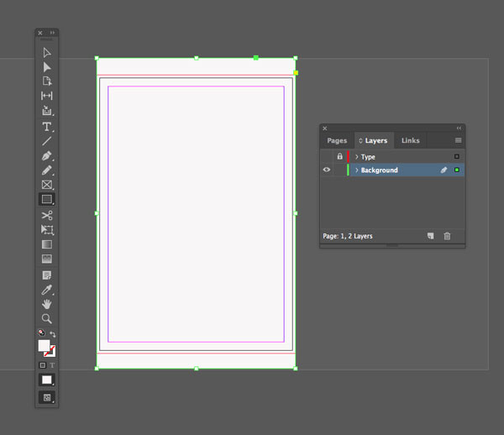The width and height of the screenshot is (504, 435).
Task: Click the Background layer selected-item square
Action: pyautogui.click(x=456, y=170)
